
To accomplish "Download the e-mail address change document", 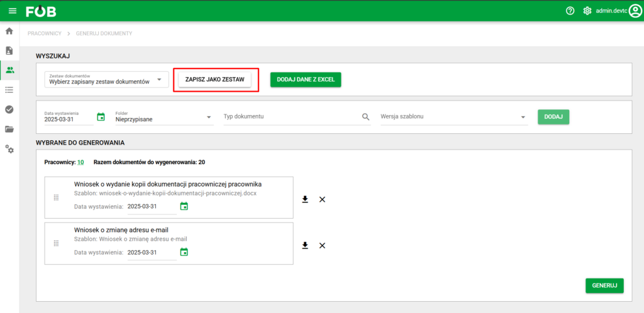I will (x=305, y=245).
